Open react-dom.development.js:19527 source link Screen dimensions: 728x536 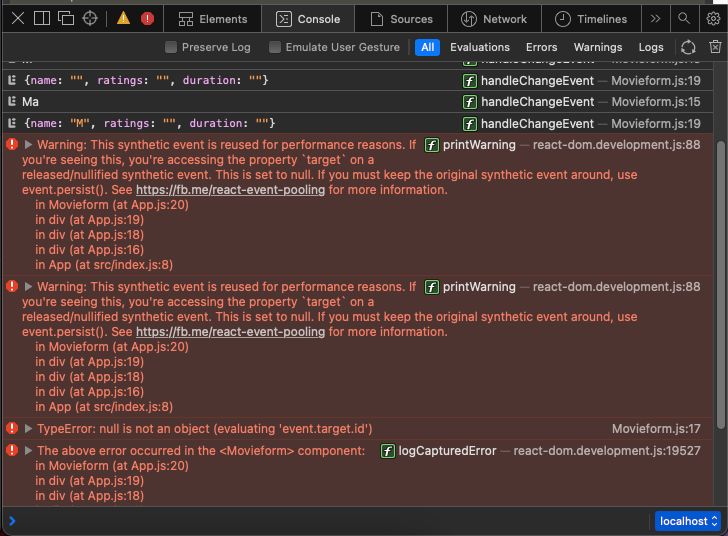click(x=606, y=451)
